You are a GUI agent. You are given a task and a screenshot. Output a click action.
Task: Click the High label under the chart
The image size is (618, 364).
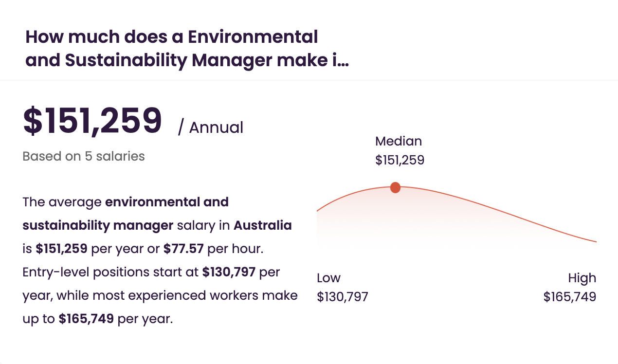pyautogui.click(x=582, y=278)
